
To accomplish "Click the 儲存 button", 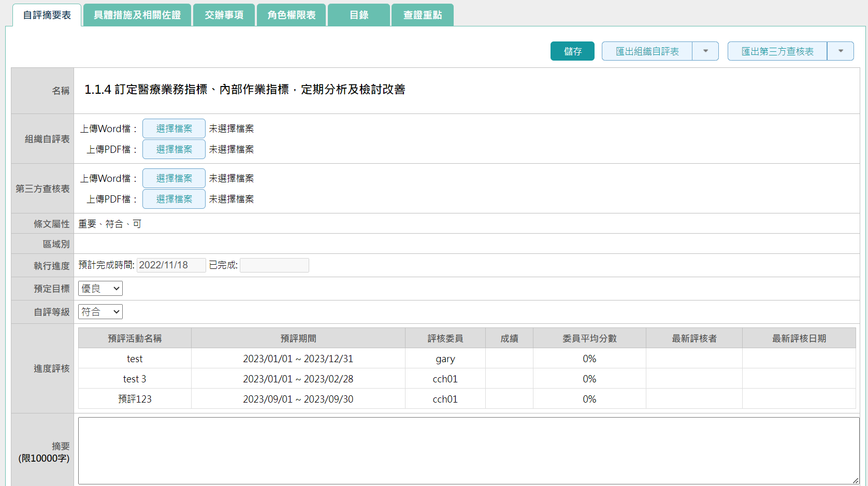I will (x=572, y=51).
